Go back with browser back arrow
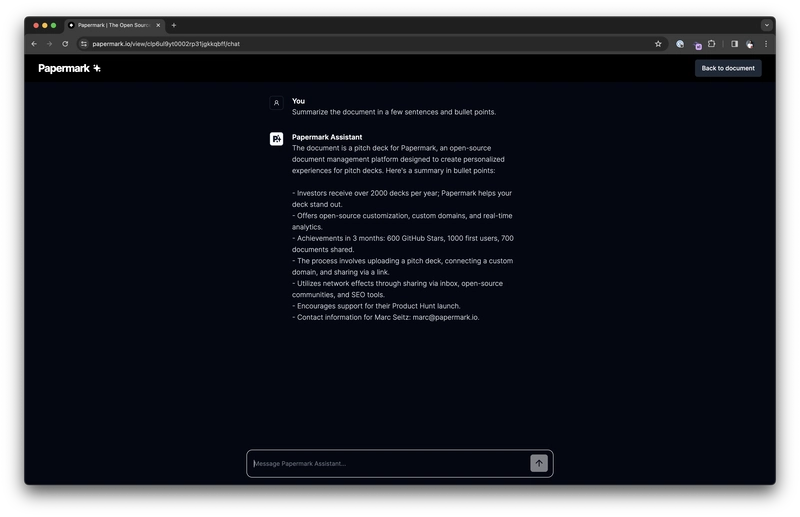The height and width of the screenshot is (517, 800). point(34,44)
